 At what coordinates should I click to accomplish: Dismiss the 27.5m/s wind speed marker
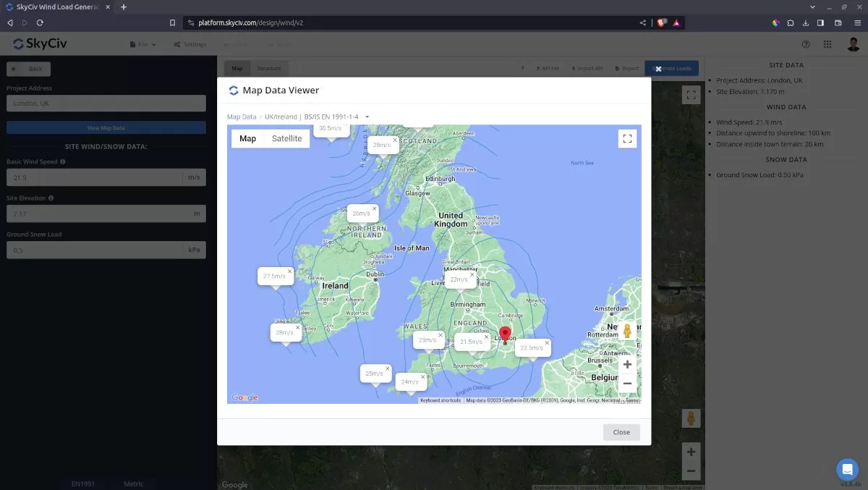(289, 271)
